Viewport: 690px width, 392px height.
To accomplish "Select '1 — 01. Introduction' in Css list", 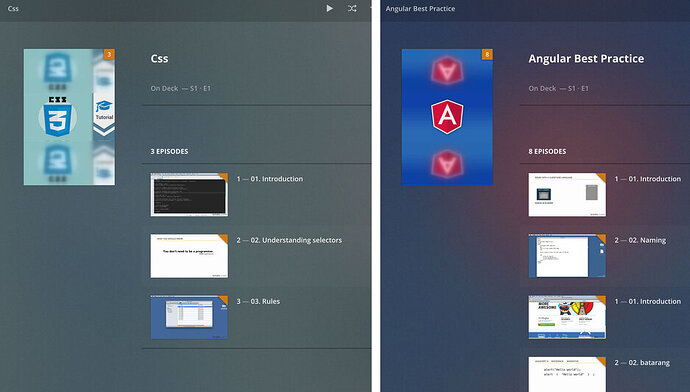I will (270, 179).
